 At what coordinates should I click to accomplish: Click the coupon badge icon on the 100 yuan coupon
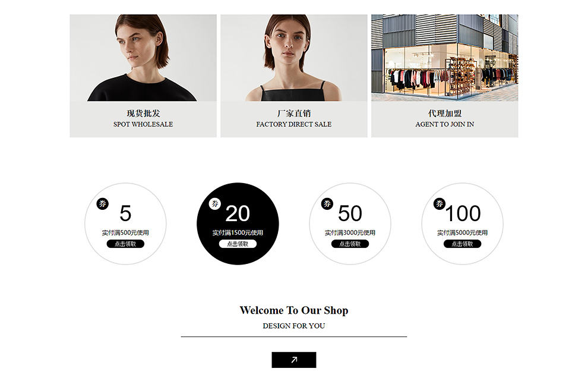tap(440, 204)
